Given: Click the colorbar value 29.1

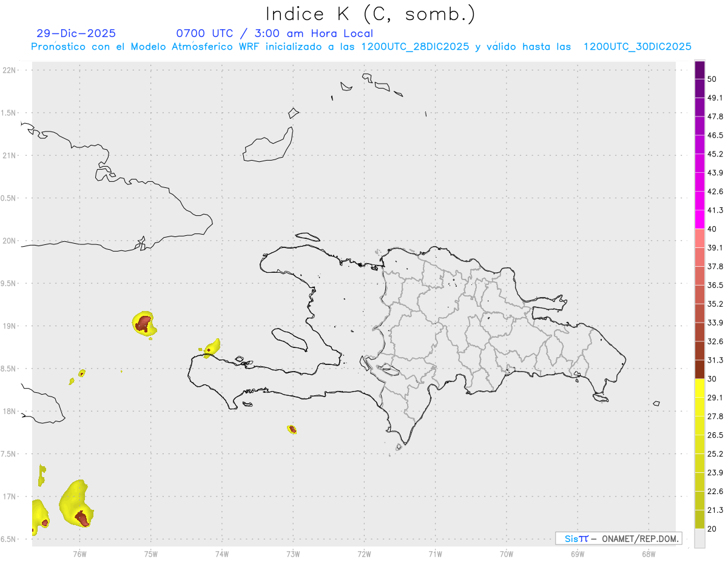Looking at the screenshot, I should 715,398.
